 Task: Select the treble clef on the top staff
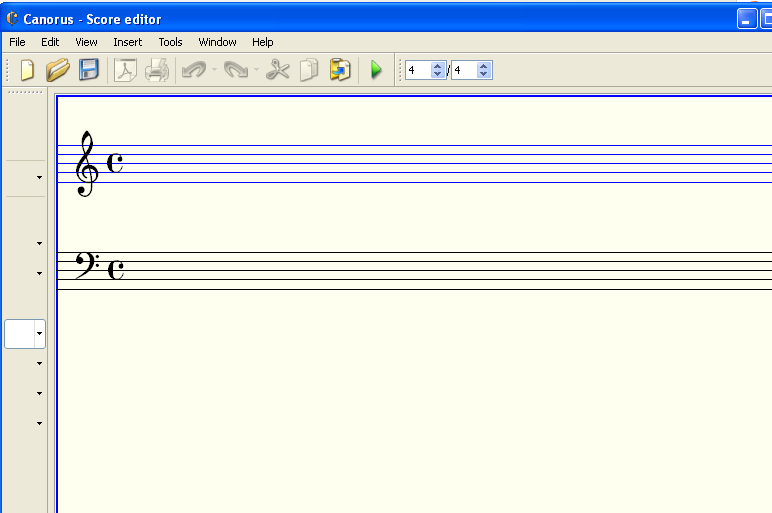[86, 164]
